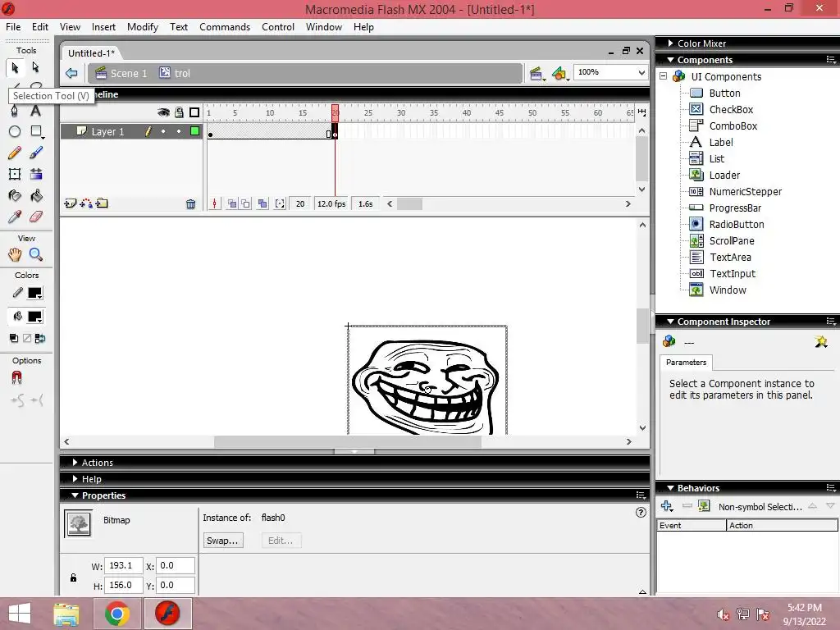Viewport: 840px width, 630px height.
Task: Pick the stroke color swatch
Action: 34,293
